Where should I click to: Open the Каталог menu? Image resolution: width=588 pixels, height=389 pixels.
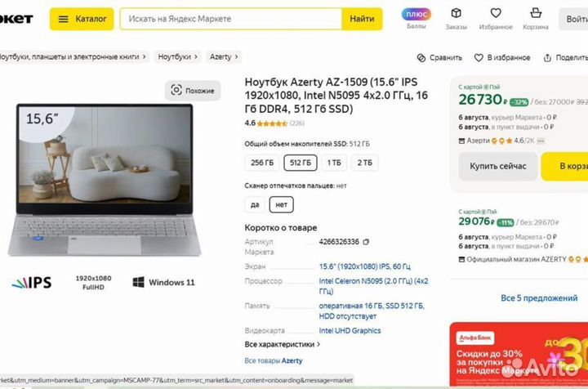tap(82, 18)
